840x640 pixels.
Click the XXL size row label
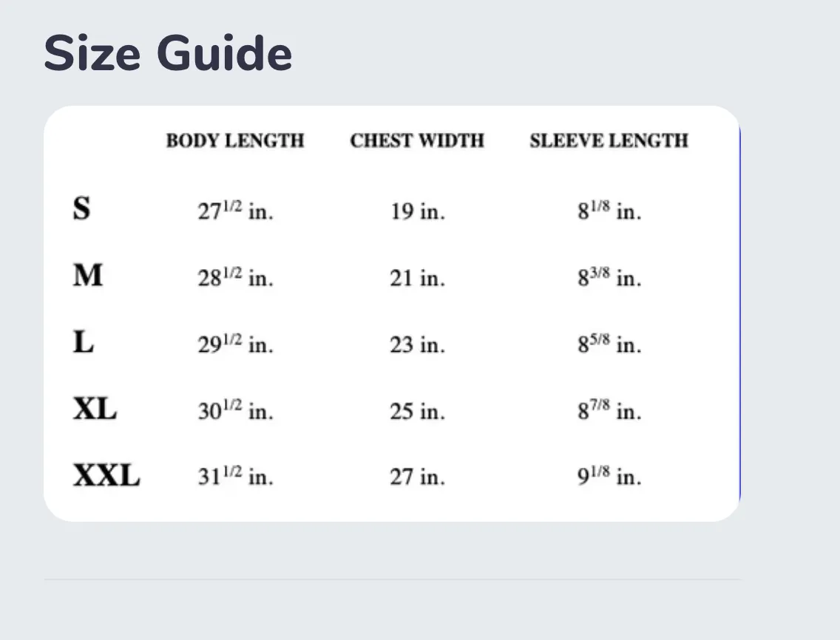point(106,475)
